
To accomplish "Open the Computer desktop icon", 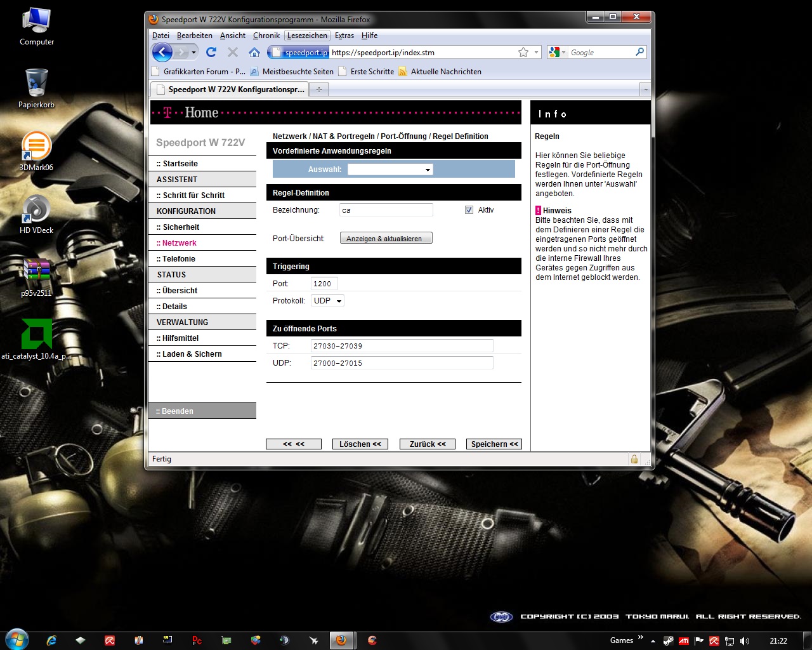I will pyautogui.click(x=37, y=27).
